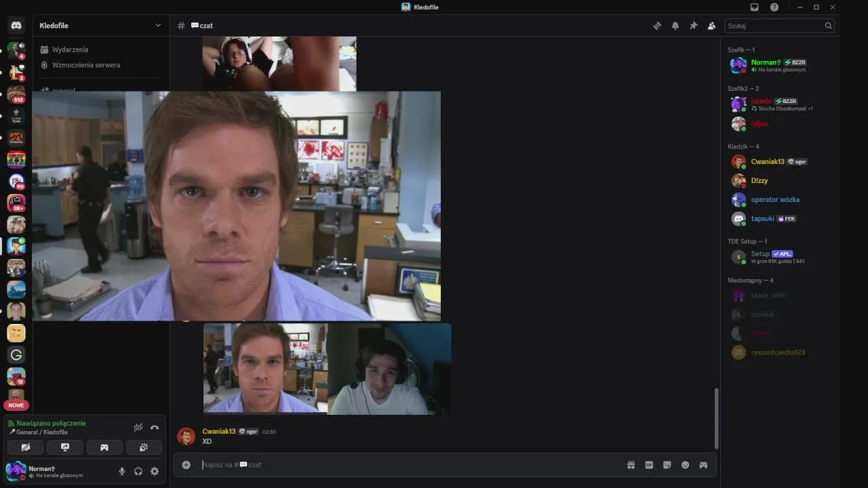Image resolution: width=868 pixels, height=488 pixels.
Task: Select operator wózka in the member list
Action: coord(780,199)
